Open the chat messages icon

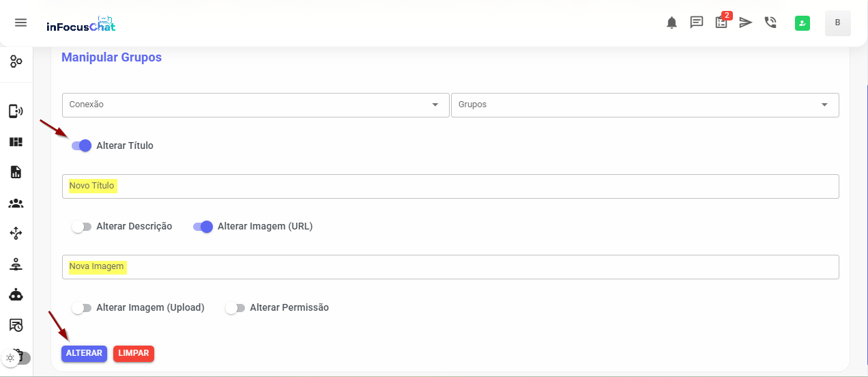697,23
